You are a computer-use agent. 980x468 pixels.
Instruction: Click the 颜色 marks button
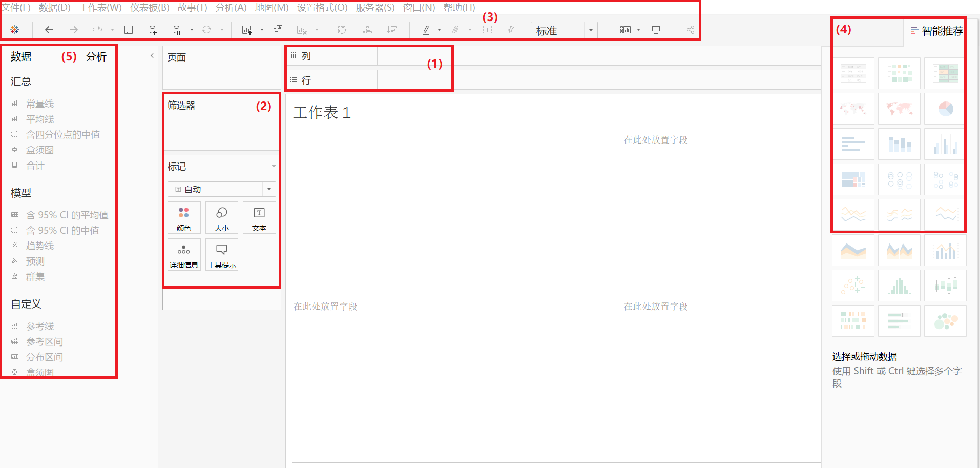click(x=184, y=218)
